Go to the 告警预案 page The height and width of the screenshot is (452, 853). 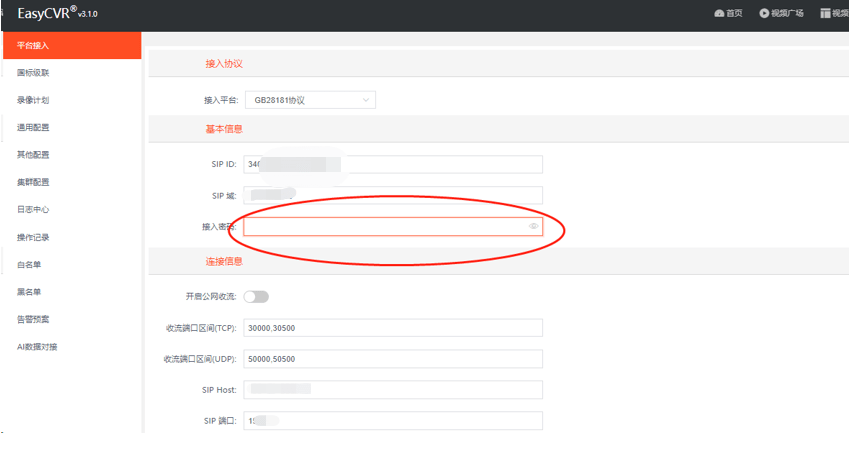point(34,319)
